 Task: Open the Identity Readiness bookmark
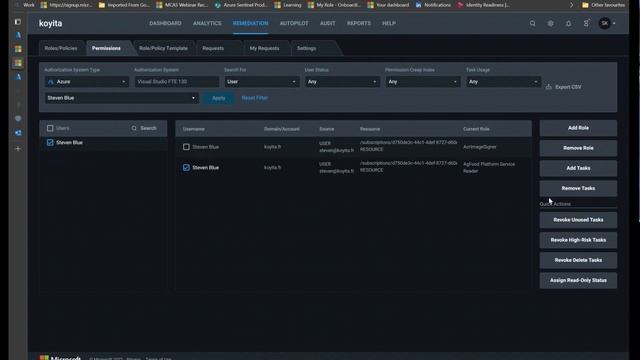point(483,5)
